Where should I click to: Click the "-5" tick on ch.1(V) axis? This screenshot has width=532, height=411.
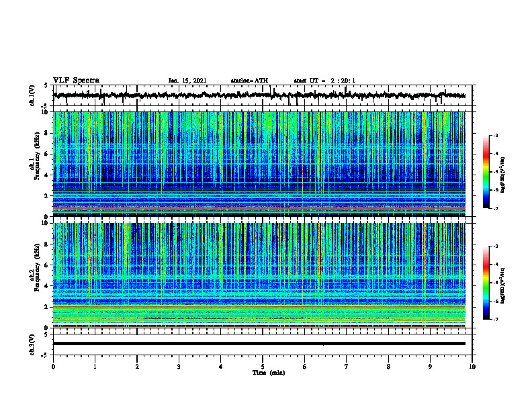pyautogui.click(x=45, y=106)
